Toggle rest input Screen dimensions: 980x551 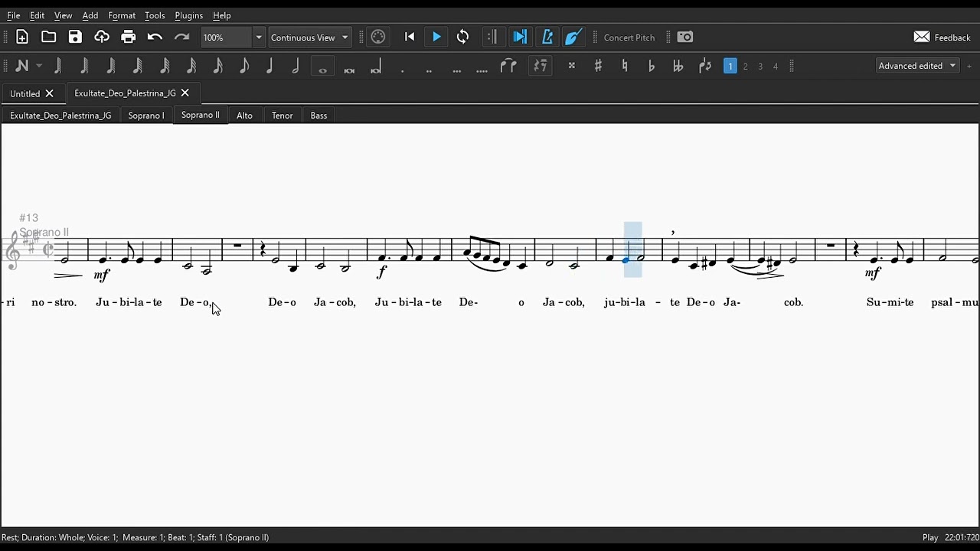pyautogui.click(x=541, y=66)
